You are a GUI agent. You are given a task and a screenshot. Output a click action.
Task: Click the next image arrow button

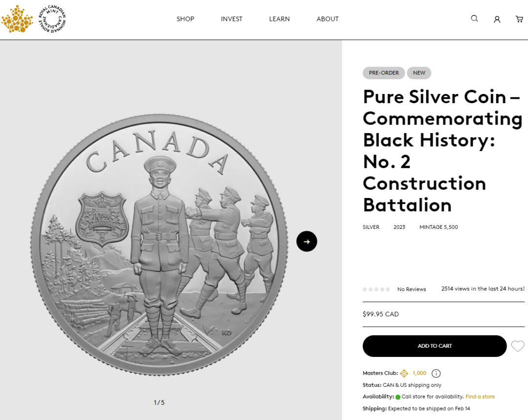pyautogui.click(x=307, y=241)
